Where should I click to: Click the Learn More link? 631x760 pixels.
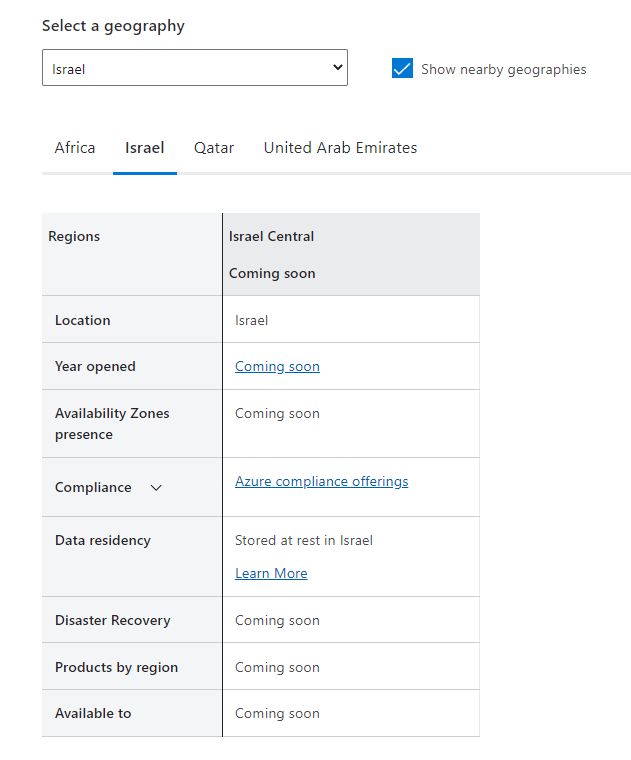tap(271, 573)
